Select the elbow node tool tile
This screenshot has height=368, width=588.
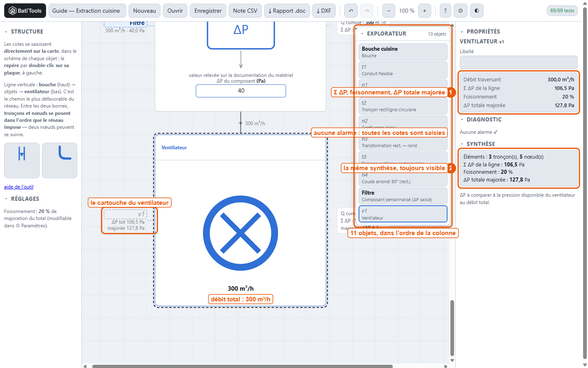pyautogui.click(x=60, y=160)
